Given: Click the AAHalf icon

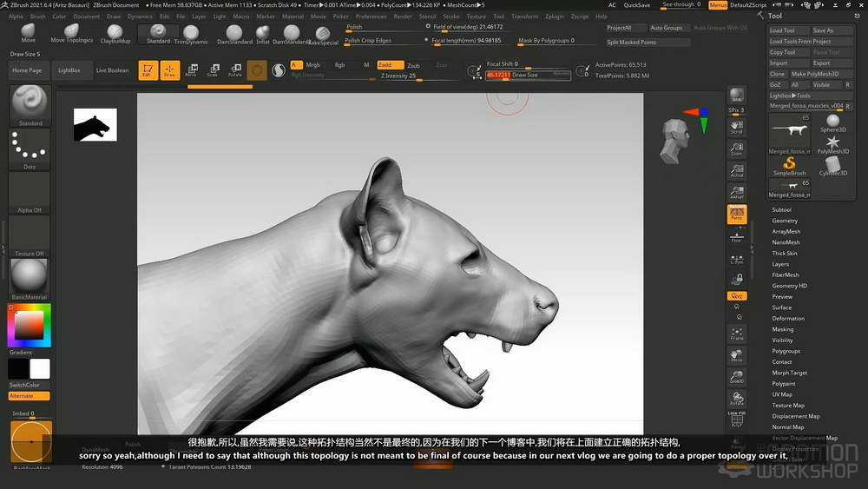Looking at the screenshot, I should (736, 192).
